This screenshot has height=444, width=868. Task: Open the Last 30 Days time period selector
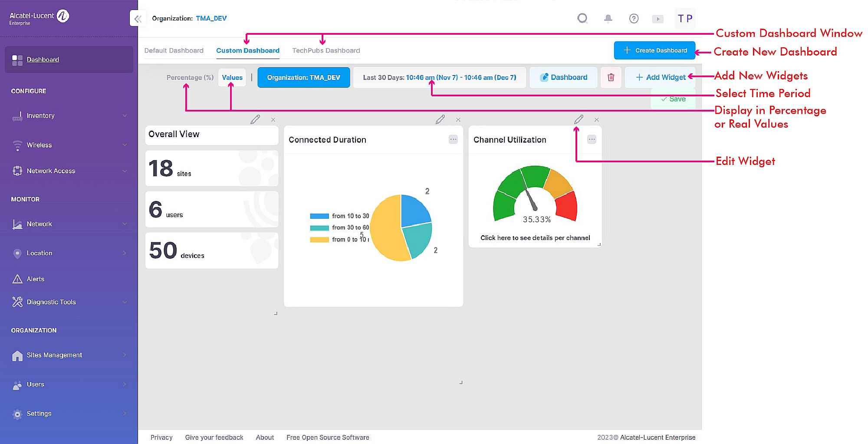point(440,78)
